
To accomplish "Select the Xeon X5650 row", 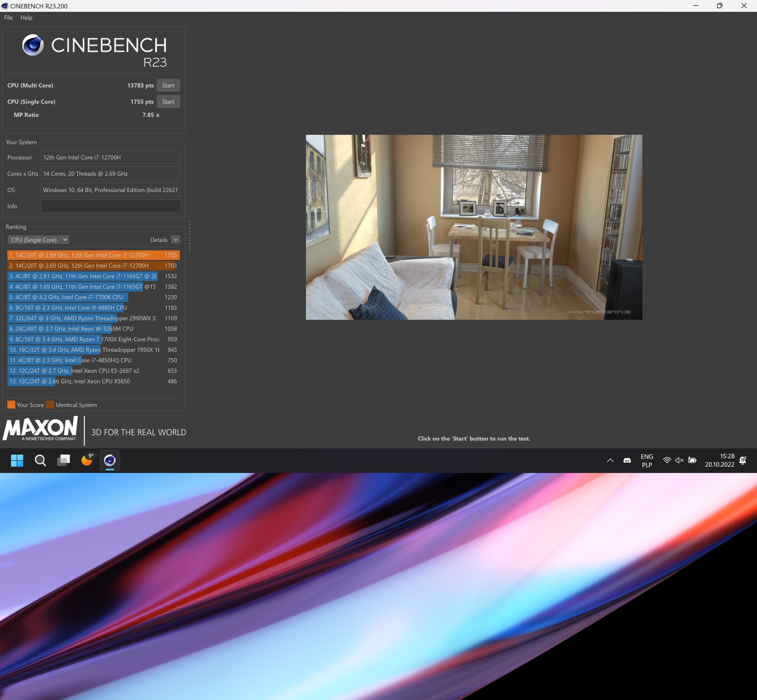I will 93,382.
